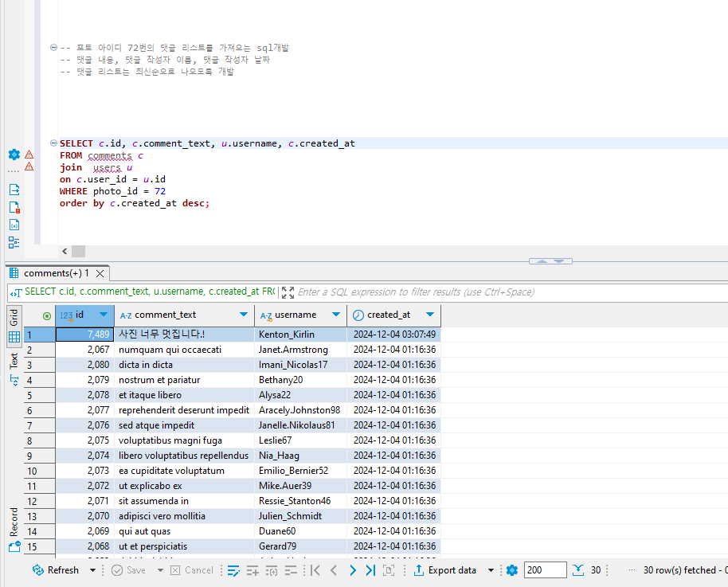Click the record panel icon below Record tab
728x587 pixels.
(x=14, y=547)
